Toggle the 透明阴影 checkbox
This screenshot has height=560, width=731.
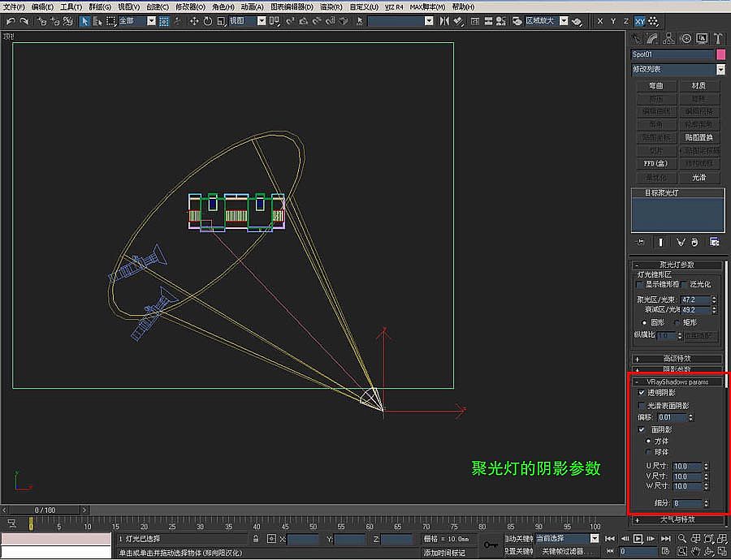(x=642, y=392)
